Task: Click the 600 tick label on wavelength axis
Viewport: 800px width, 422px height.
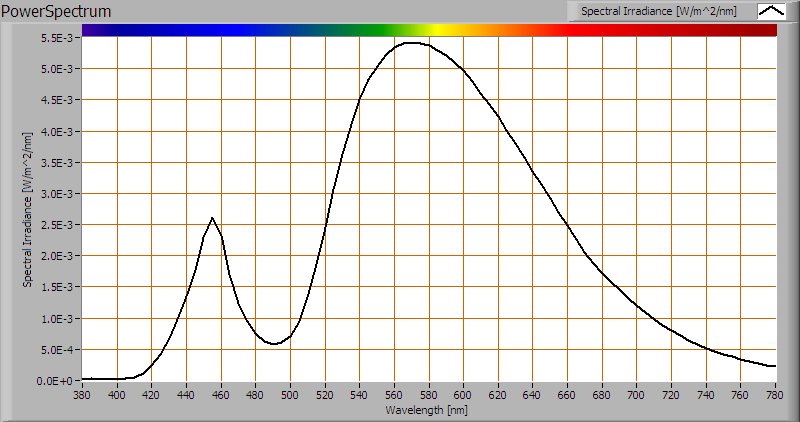Action: 463,394
